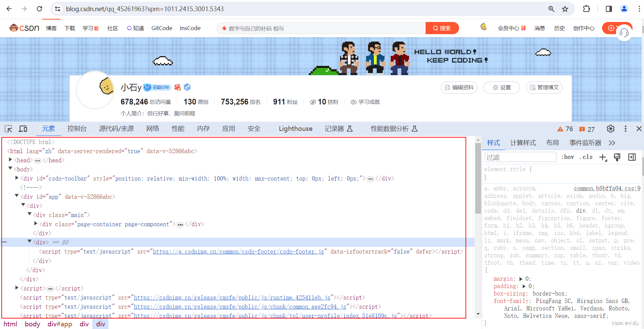Expand the csdn-toolbar div node

[x=17, y=178]
